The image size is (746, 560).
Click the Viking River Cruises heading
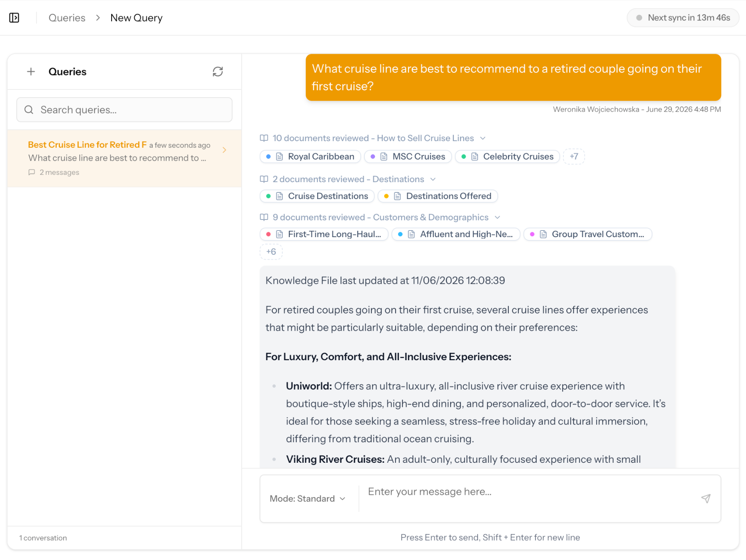335,459
